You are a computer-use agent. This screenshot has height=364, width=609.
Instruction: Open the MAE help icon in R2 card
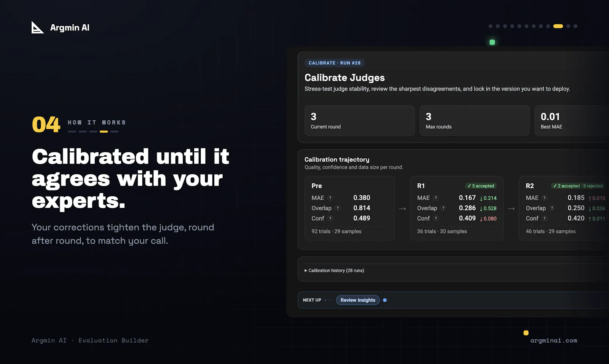pyautogui.click(x=545, y=198)
